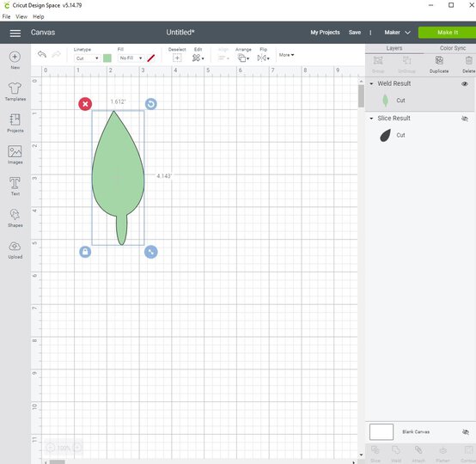Redo the last action

coord(56,55)
